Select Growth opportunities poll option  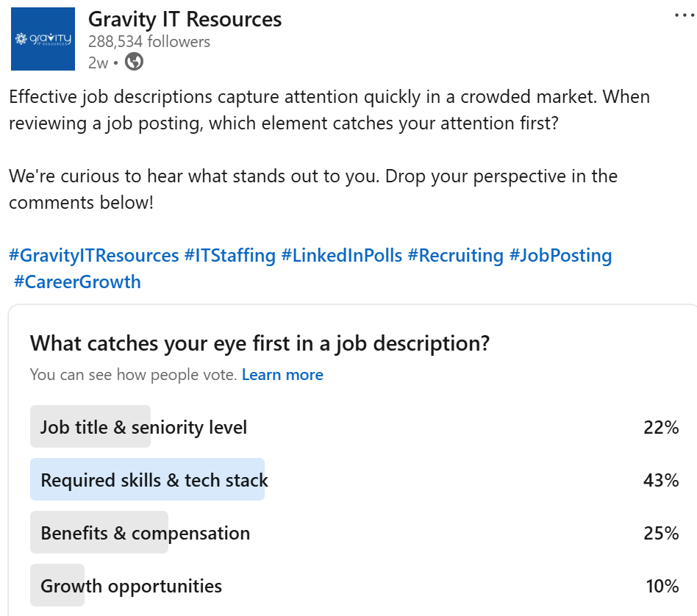[x=131, y=586]
